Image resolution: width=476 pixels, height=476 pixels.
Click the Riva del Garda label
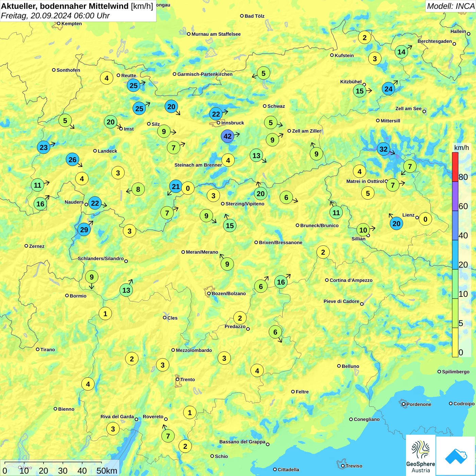pyautogui.click(x=117, y=417)
